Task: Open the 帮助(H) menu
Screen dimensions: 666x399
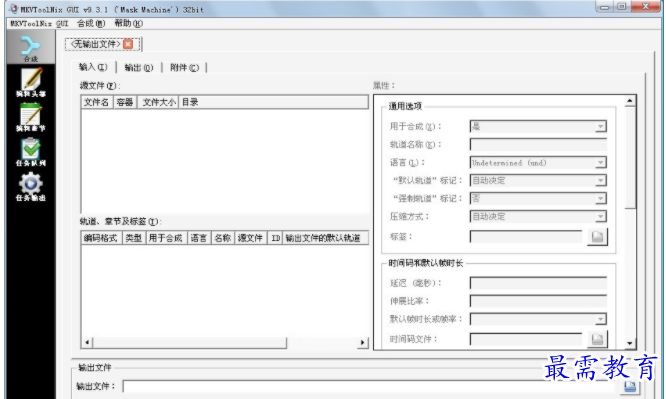Action: click(x=128, y=23)
